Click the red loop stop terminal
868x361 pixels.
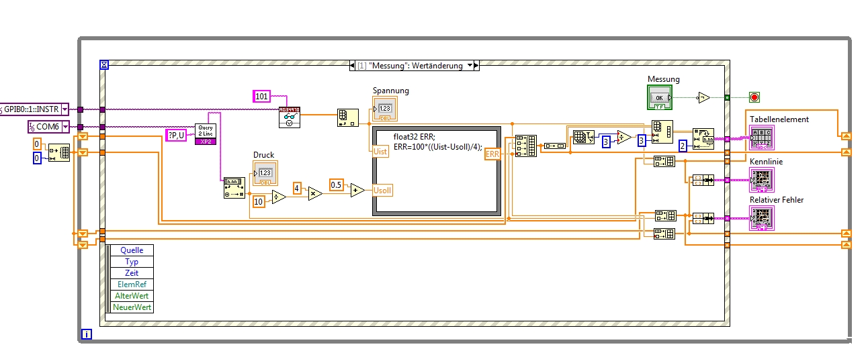point(754,97)
